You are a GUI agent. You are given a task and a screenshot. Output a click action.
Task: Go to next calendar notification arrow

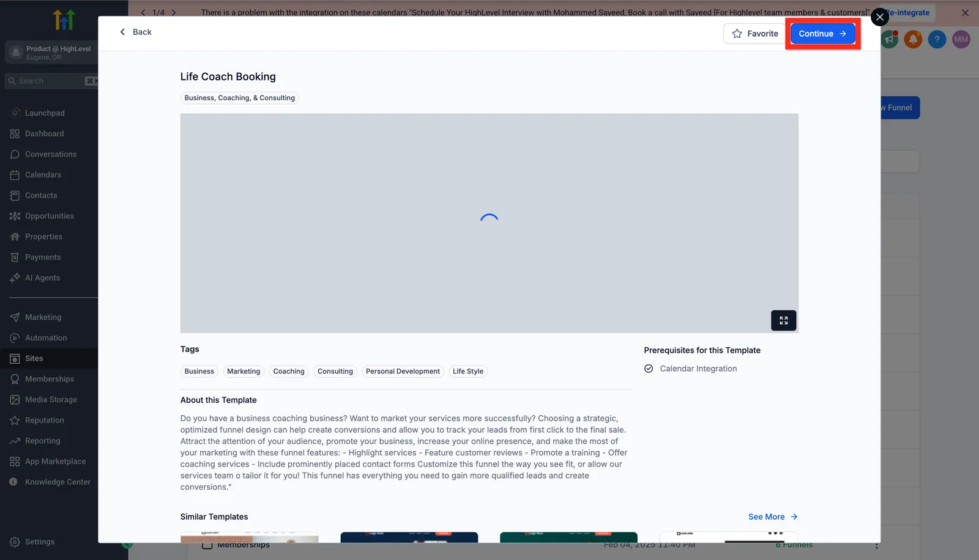(x=174, y=12)
